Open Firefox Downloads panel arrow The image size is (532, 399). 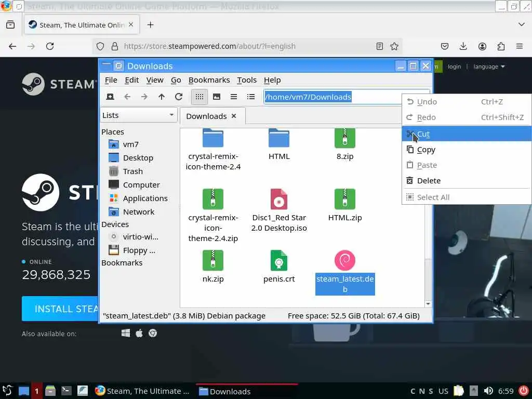(x=463, y=46)
